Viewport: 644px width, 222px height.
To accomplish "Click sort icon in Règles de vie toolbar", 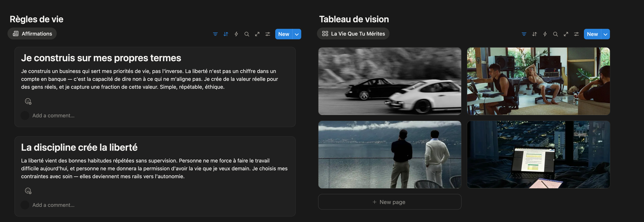I will [x=226, y=34].
